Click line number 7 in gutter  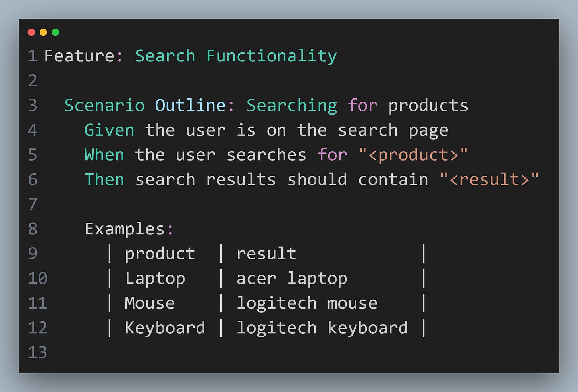(x=33, y=204)
